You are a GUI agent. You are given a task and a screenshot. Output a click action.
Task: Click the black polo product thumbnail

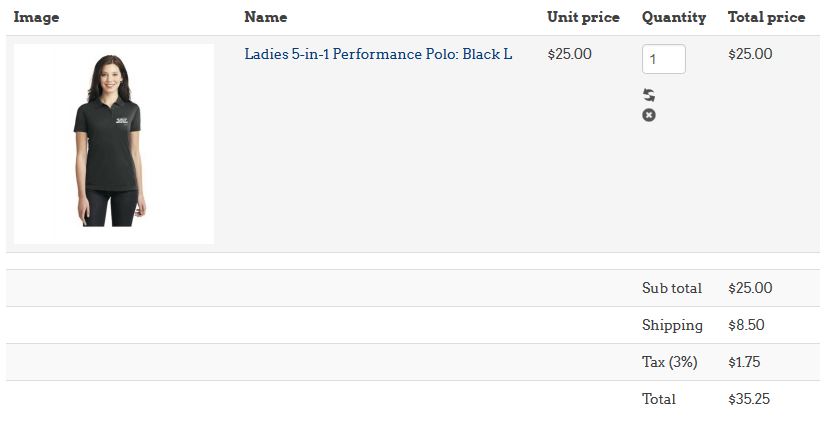114,143
